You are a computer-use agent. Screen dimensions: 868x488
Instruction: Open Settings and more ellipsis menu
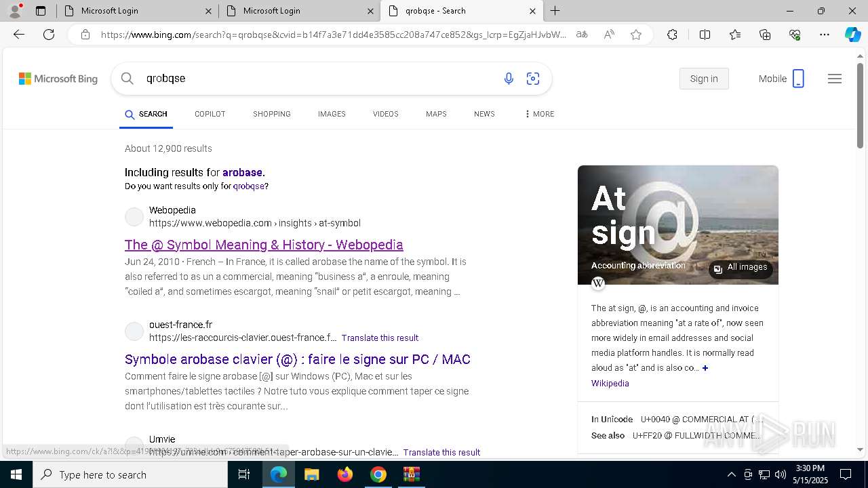tap(825, 35)
